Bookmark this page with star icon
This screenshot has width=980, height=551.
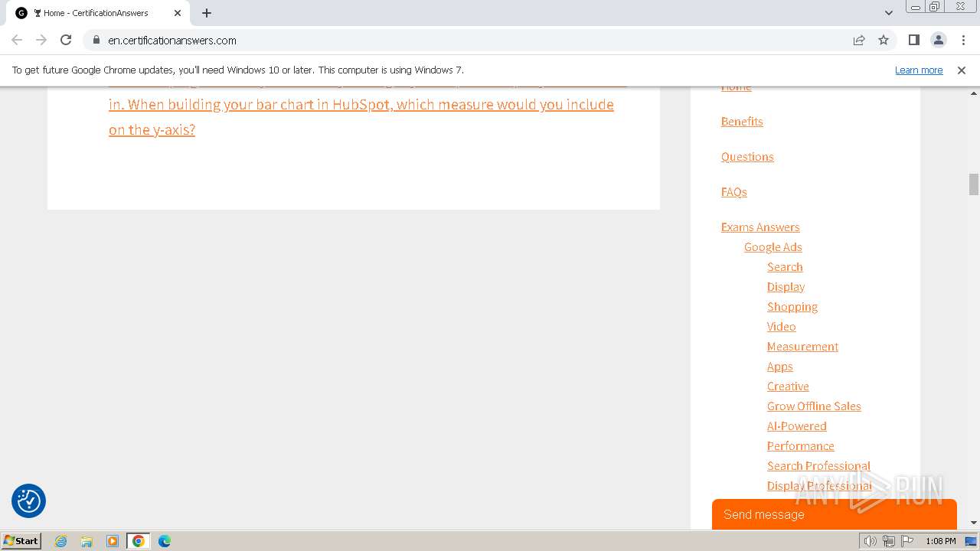coord(884,40)
